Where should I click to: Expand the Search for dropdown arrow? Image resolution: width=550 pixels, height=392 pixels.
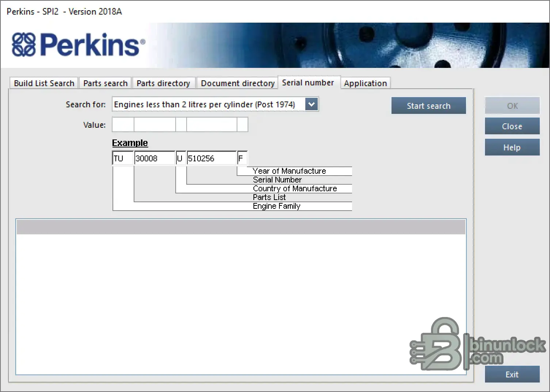tap(312, 104)
